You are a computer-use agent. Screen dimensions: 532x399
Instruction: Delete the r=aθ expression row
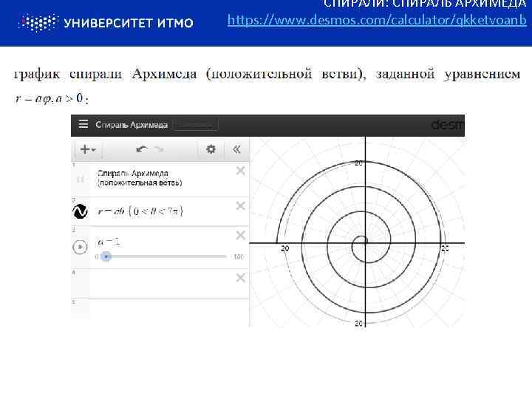pyautogui.click(x=241, y=205)
